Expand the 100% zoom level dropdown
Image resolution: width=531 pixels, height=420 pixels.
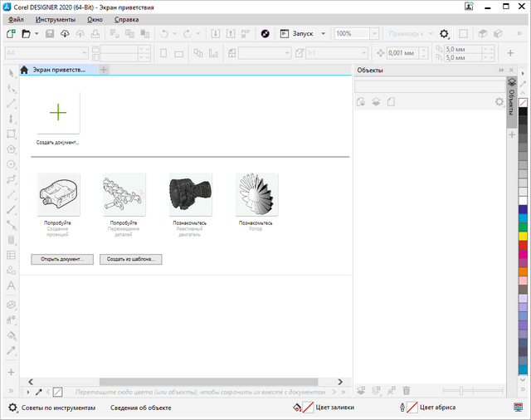(373, 34)
